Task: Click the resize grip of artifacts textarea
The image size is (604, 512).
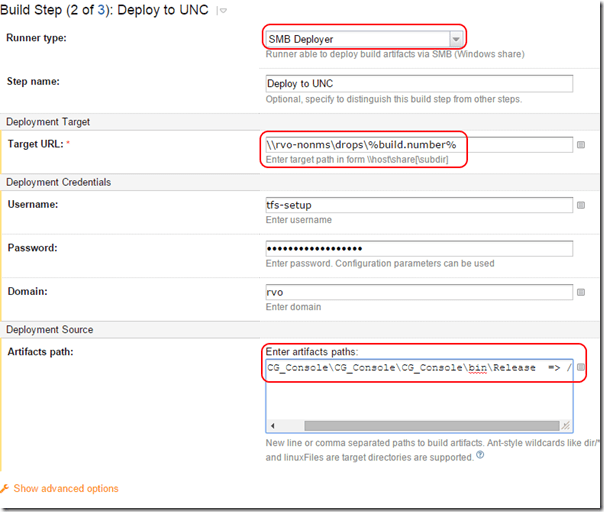Action: click(566, 425)
